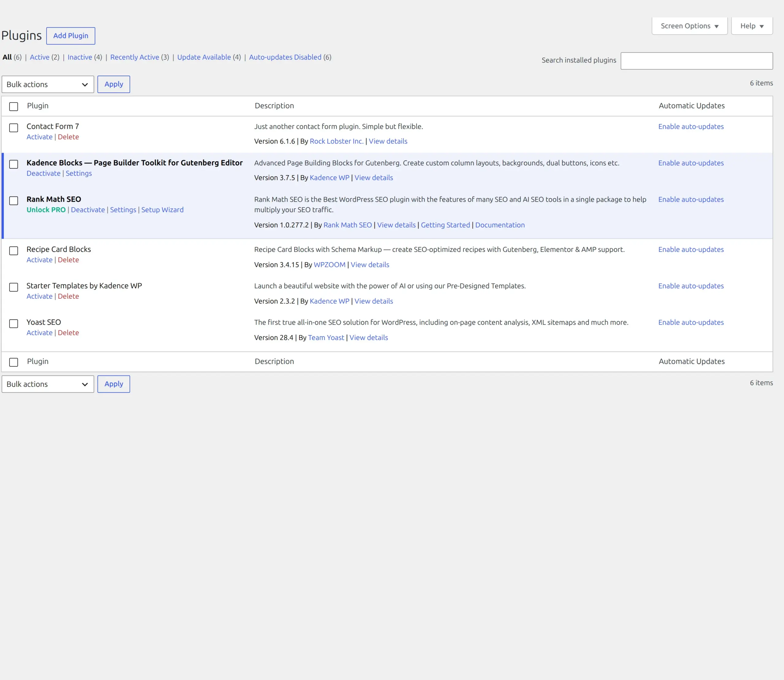Click Unlock PRO for Rank Math SEO
This screenshot has height=680, width=784.
[x=46, y=209]
